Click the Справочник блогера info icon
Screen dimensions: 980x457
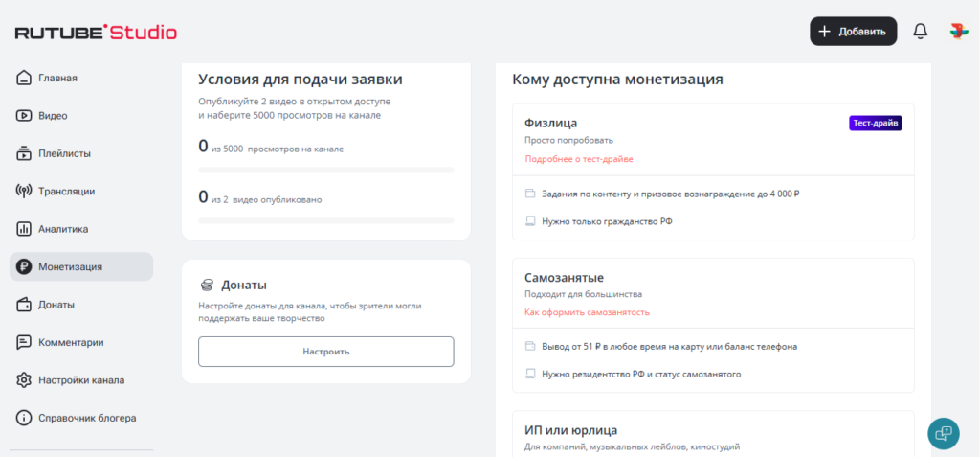pyautogui.click(x=24, y=418)
